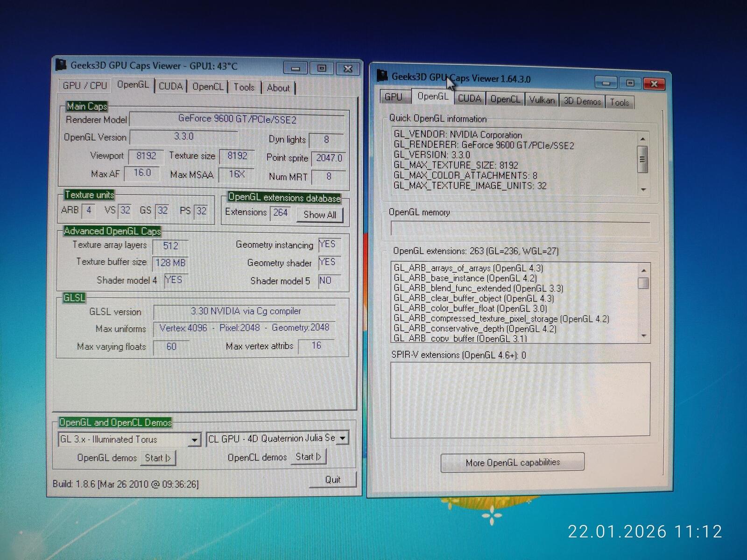Quit the GPU Caps Viewer 1.8.6 window
The width and height of the screenshot is (747, 560).
[x=332, y=480]
